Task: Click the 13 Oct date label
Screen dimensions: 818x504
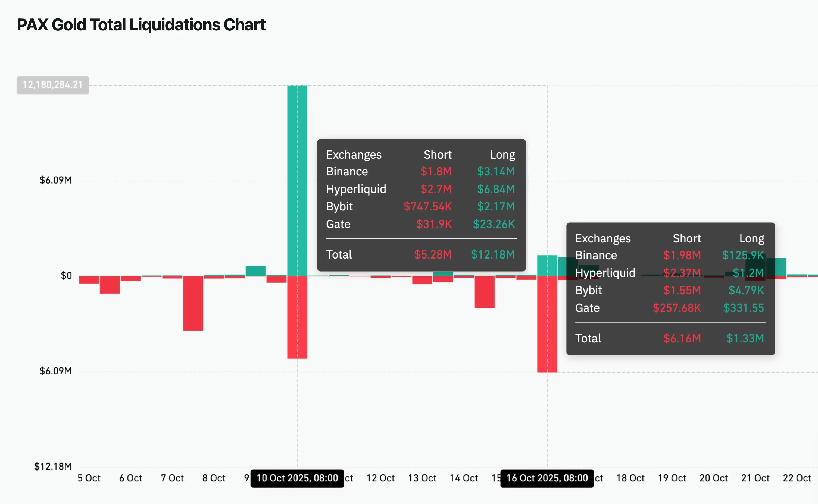Action: (422, 478)
